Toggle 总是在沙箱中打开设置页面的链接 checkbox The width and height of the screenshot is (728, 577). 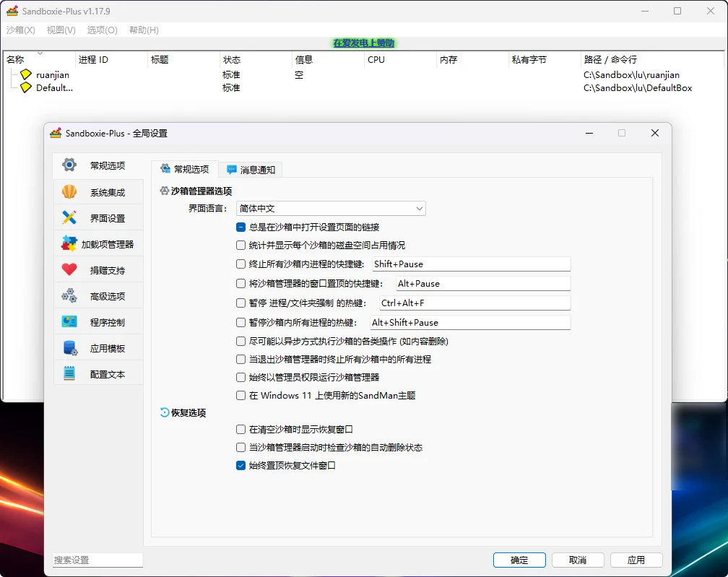(240, 227)
